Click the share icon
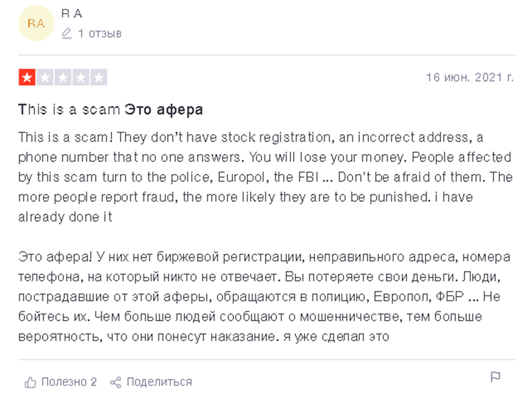532x404 pixels. pos(115,382)
